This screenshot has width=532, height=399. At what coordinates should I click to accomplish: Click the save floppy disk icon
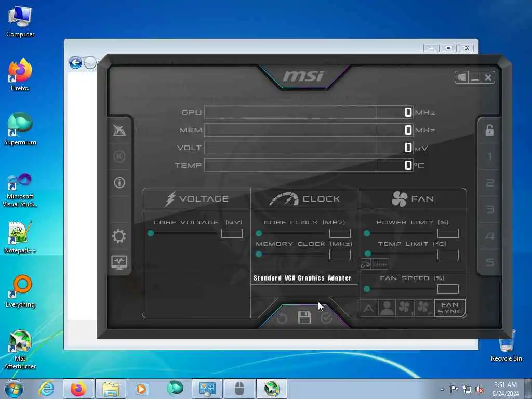[x=304, y=317]
